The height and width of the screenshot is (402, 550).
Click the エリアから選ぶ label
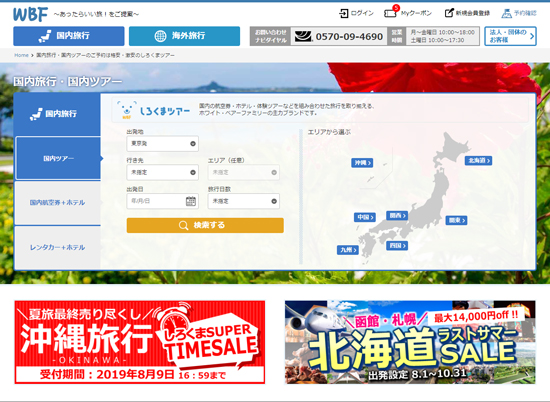click(x=329, y=132)
